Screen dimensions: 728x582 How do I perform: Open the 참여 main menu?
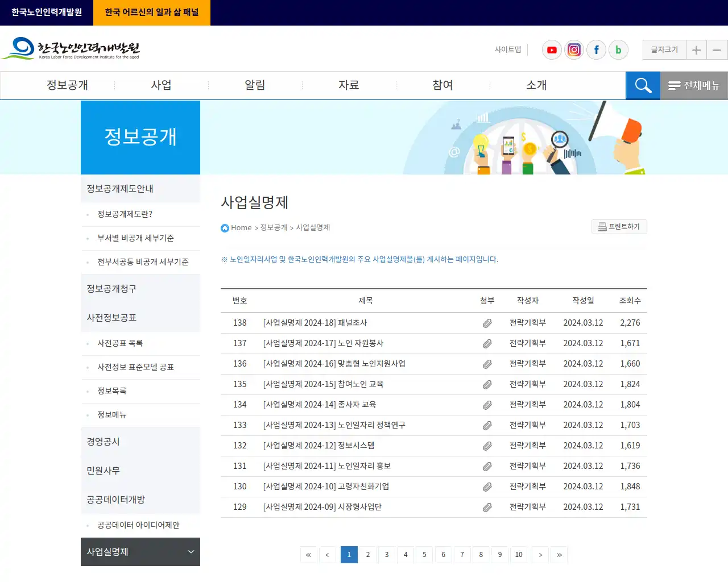pyautogui.click(x=442, y=85)
